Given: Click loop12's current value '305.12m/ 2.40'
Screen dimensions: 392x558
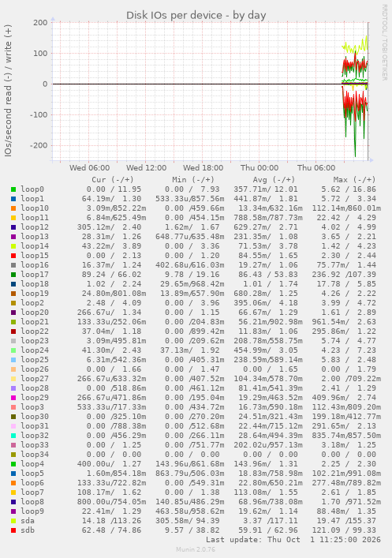Looking at the screenshot, I should (109, 227).
